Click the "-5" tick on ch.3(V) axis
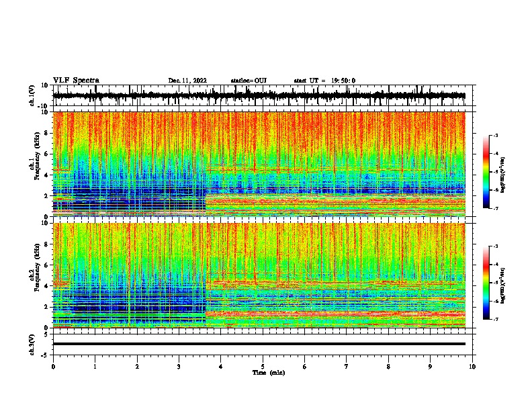532x411 pixels. coord(46,355)
